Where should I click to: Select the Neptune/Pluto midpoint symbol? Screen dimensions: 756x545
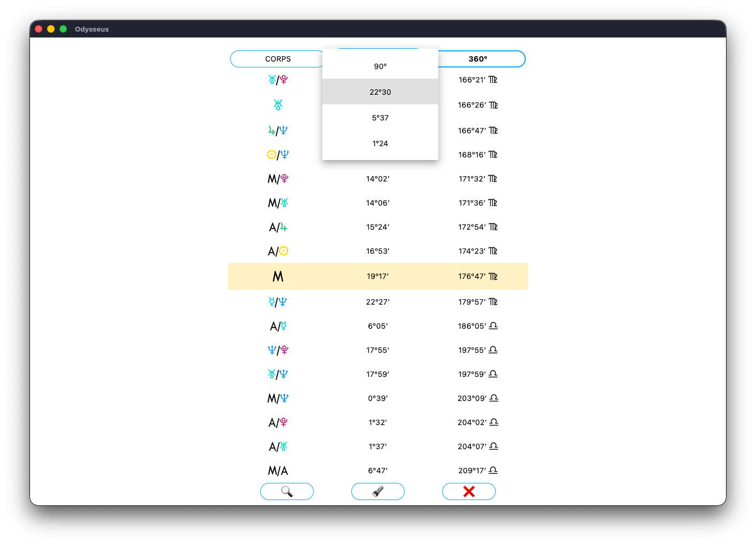pos(278,350)
